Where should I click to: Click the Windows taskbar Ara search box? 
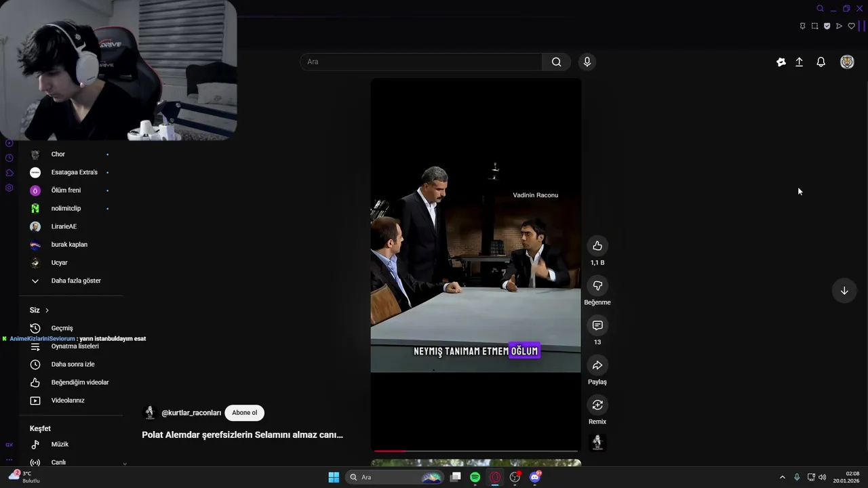click(x=395, y=477)
